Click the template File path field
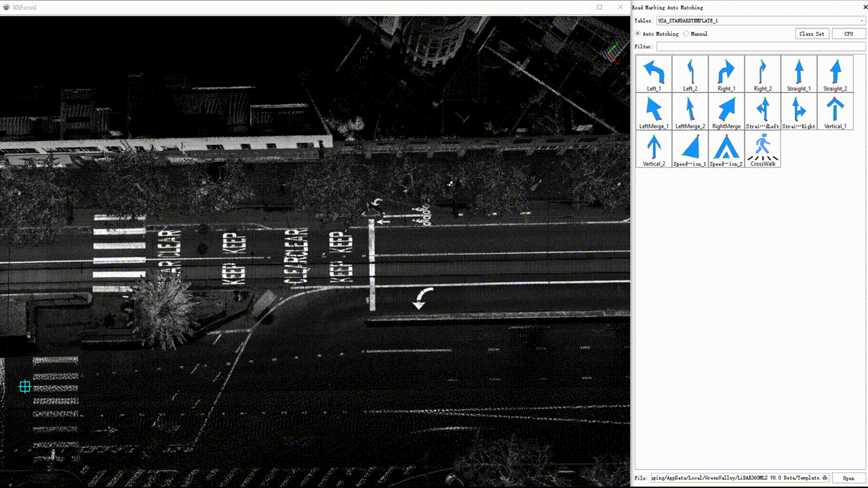 tap(740, 478)
